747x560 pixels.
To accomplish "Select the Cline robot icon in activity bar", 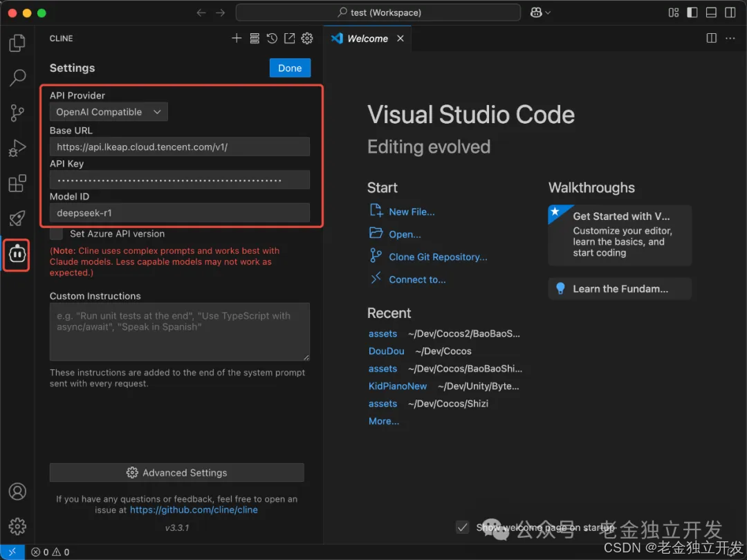I will (x=17, y=254).
